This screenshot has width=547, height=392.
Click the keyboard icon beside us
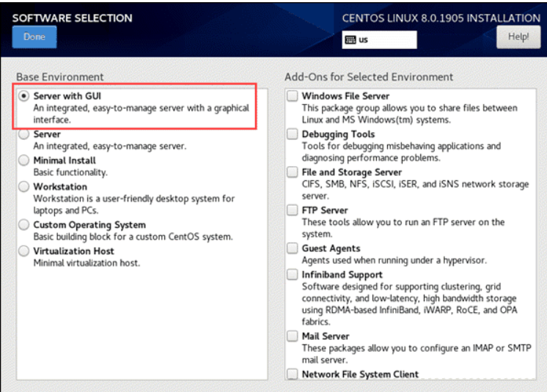pos(350,40)
